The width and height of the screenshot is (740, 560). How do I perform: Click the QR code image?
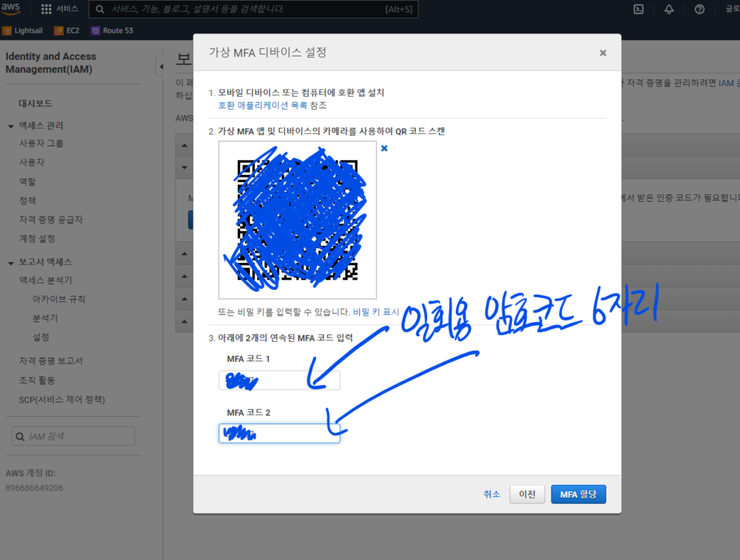click(297, 220)
